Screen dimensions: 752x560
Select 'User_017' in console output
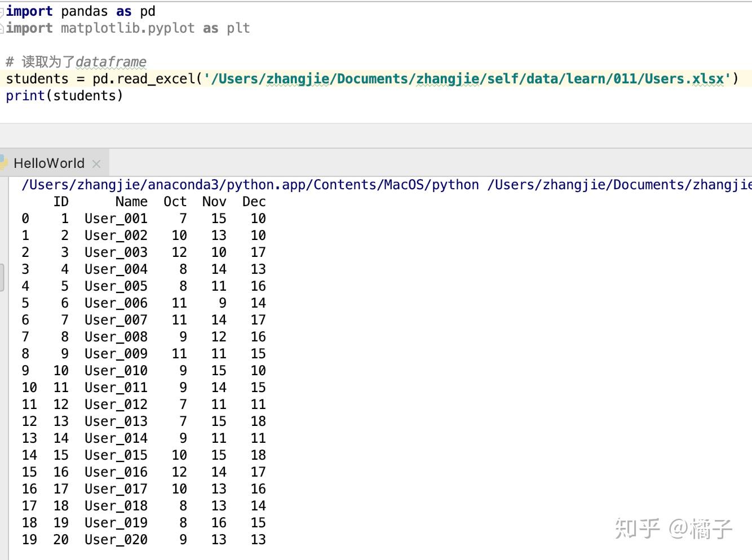116,489
